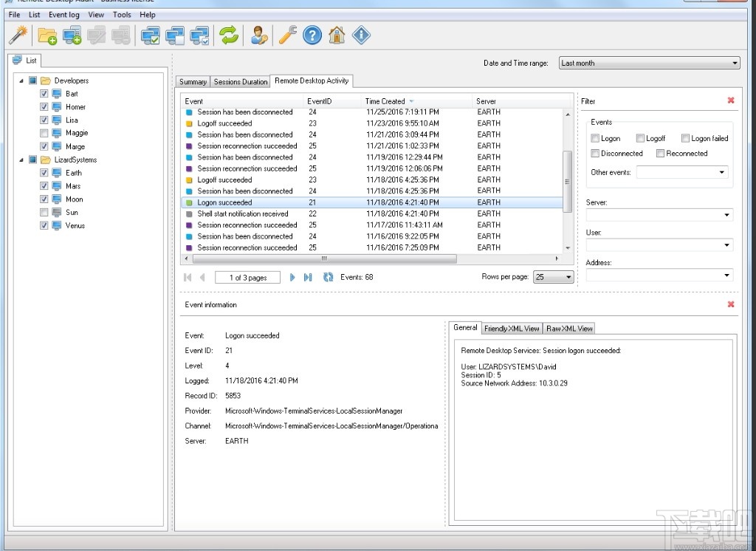The image size is (756, 551).
Task: Uncheck the Homer computer
Action: click(x=44, y=107)
